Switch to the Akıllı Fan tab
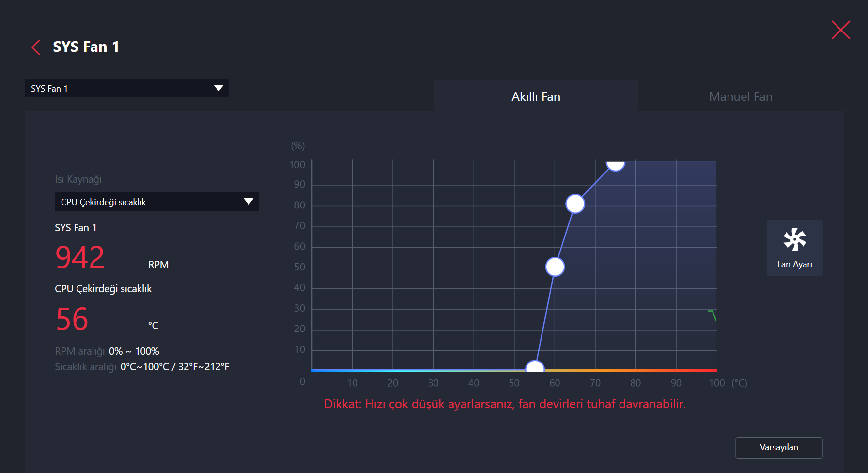This screenshot has width=868, height=473. (x=536, y=96)
